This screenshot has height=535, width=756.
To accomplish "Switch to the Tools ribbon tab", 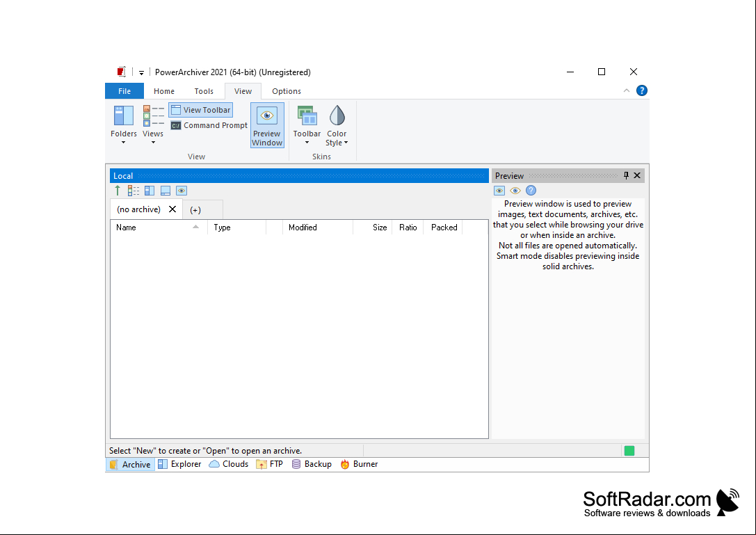I will click(x=204, y=91).
